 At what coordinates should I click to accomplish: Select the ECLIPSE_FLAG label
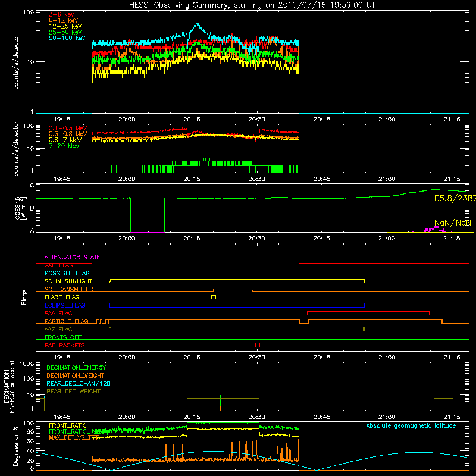pyautogui.click(x=65, y=305)
